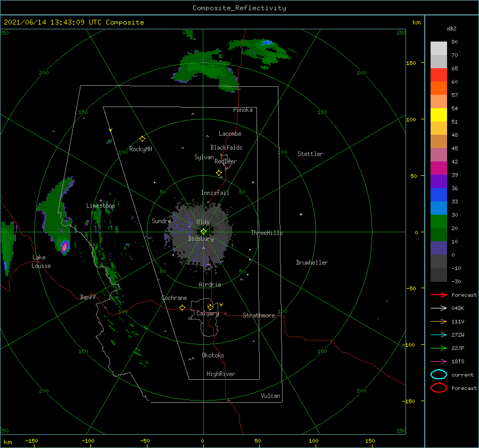Pick the slate purple 0-10 dBZ swatch
The width and height of the screenshot is (479, 448).
[439, 248]
